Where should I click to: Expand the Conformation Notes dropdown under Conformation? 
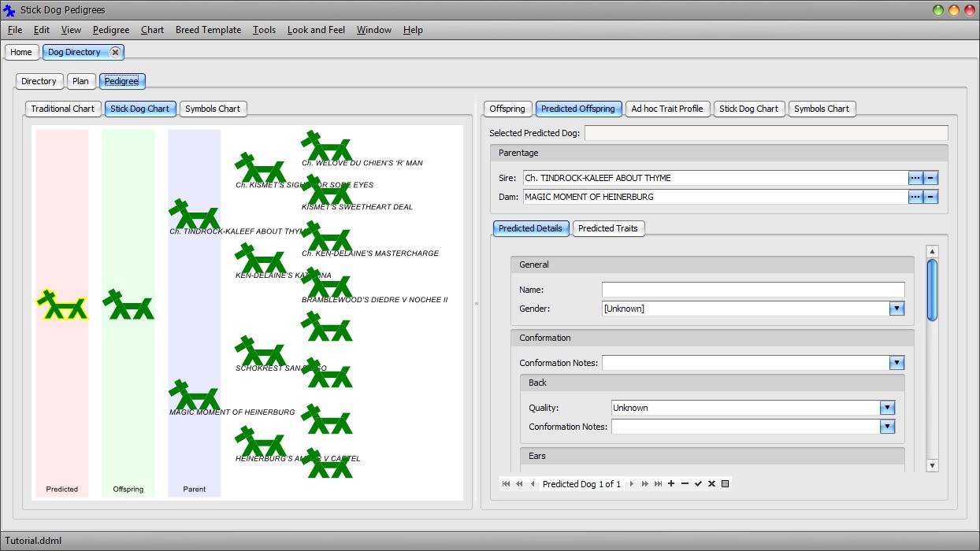[x=896, y=363]
